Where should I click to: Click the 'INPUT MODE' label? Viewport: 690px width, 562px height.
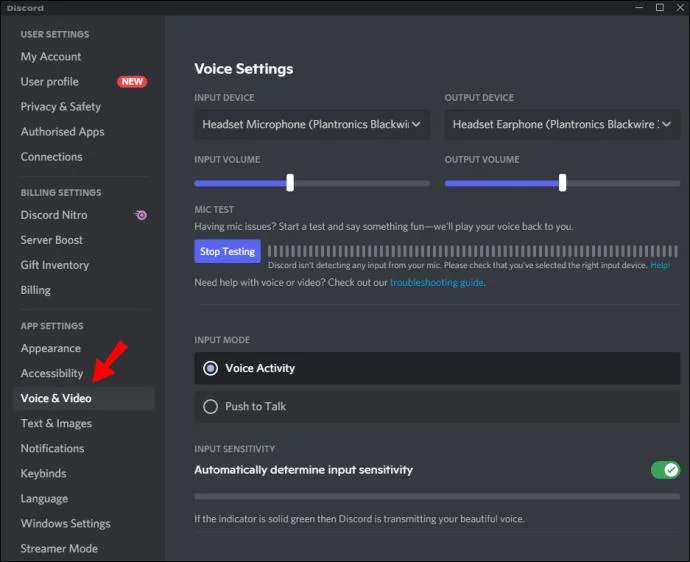point(222,340)
